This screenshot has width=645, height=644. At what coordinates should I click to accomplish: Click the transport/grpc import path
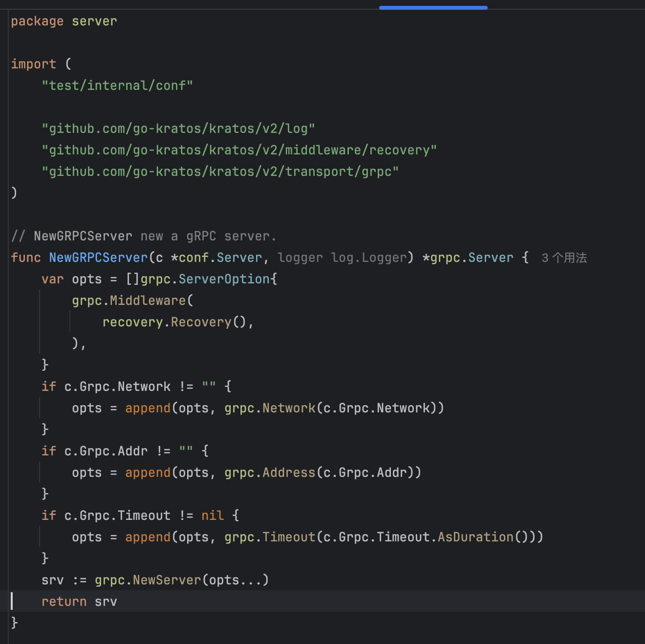point(220,172)
